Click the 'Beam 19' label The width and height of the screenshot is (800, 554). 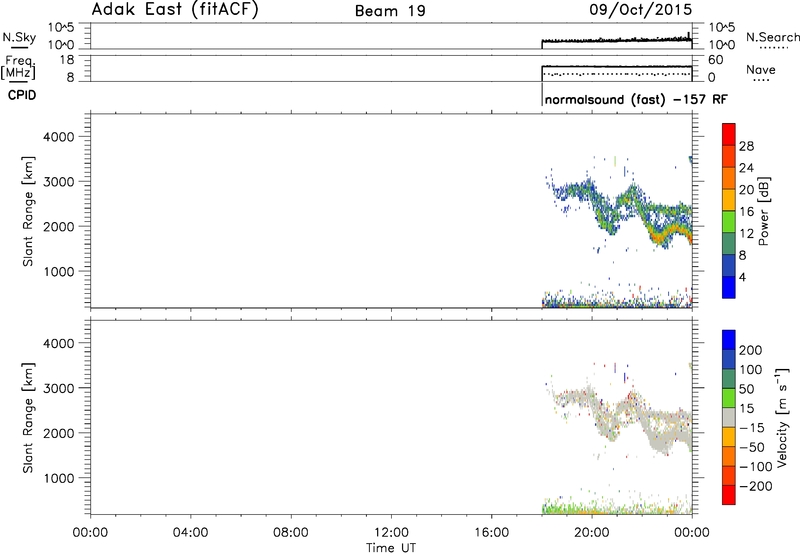coord(390,11)
